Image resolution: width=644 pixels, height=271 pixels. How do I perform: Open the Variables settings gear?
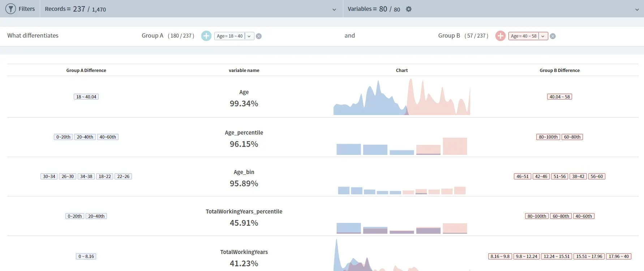pos(409,9)
